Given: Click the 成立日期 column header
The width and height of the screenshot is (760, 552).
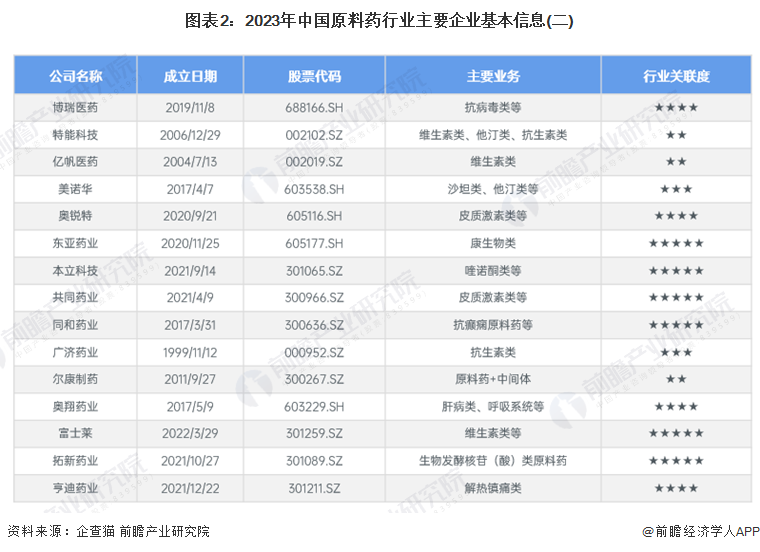Looking at the screenshot, I should 190,76.
